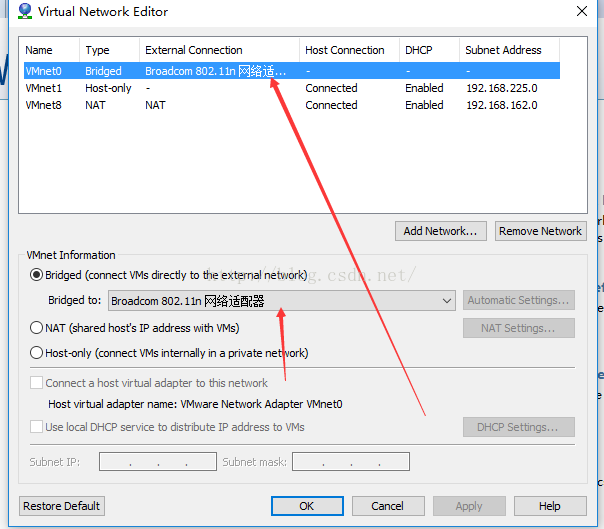The image size is (604, 529).
Task: Click Remove Network button
Action: tap(540, 231)
